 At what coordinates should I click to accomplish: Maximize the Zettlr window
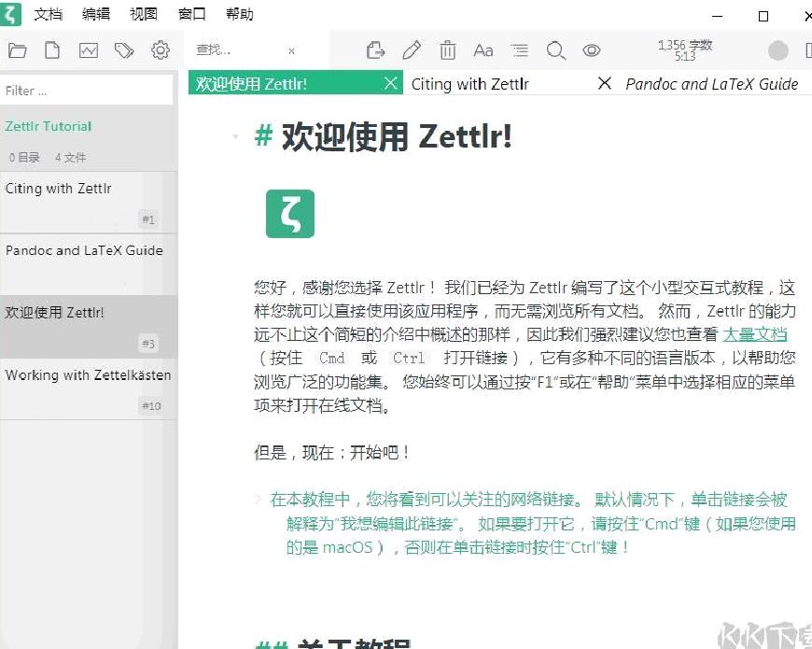point(763,16)
